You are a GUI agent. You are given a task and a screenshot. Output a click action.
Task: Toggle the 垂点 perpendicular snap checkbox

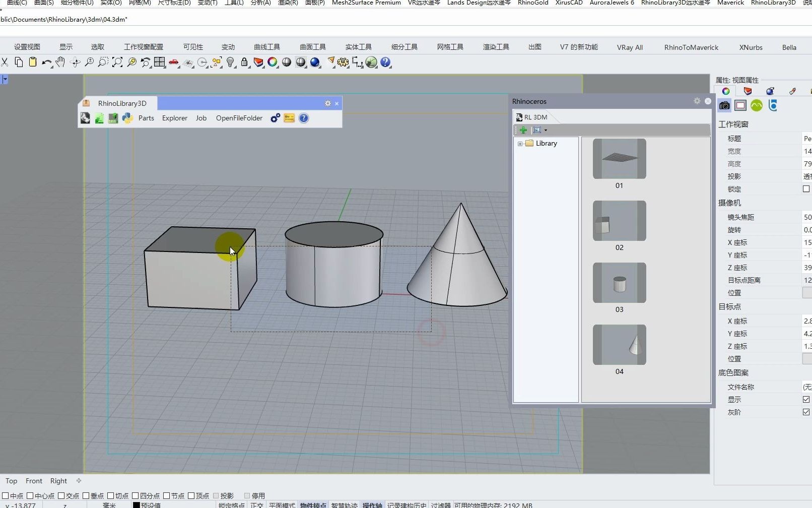[x=86, y=496]
